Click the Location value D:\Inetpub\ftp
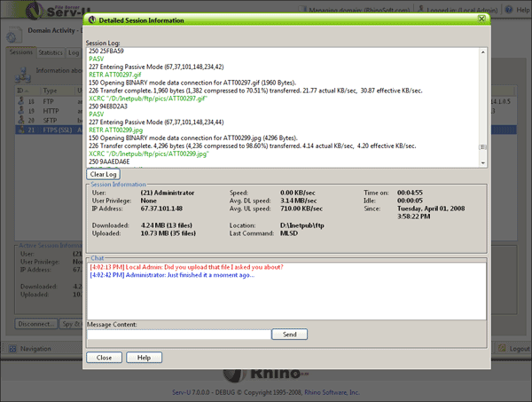The height and width of the screenshot is (402, 532). point(302,225)
